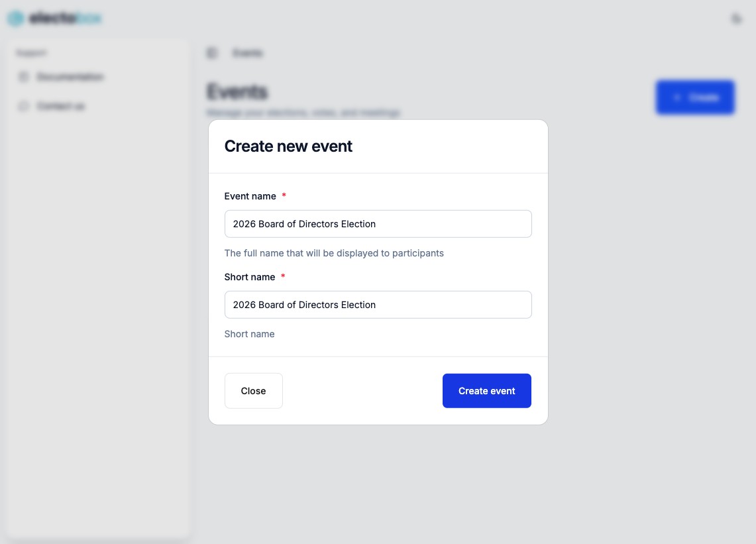
Task: Click the icon in the top-right corner
Action: [x=736, y=19]
